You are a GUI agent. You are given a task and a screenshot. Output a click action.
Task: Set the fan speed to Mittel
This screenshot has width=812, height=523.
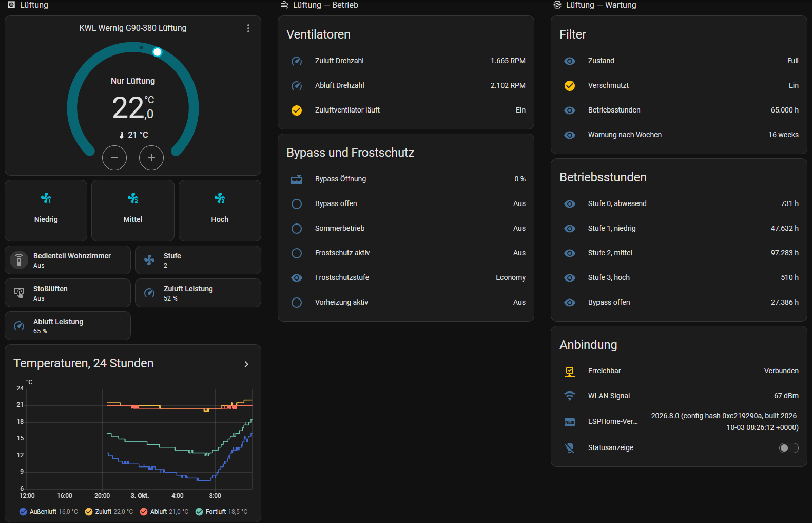click(133, 211)
